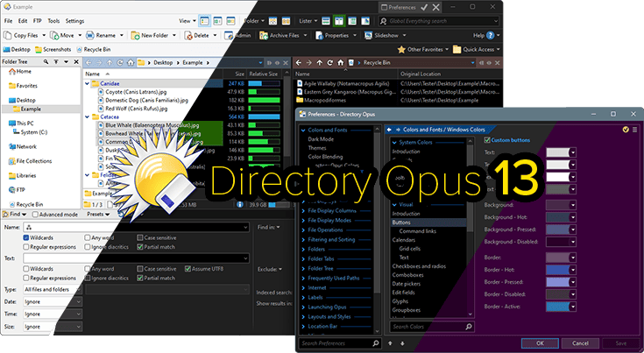The height and width of the screenshot is (353, 644).
Task: Click the Home icon in Recycle Bin pane
Action: tap(341, 63)
